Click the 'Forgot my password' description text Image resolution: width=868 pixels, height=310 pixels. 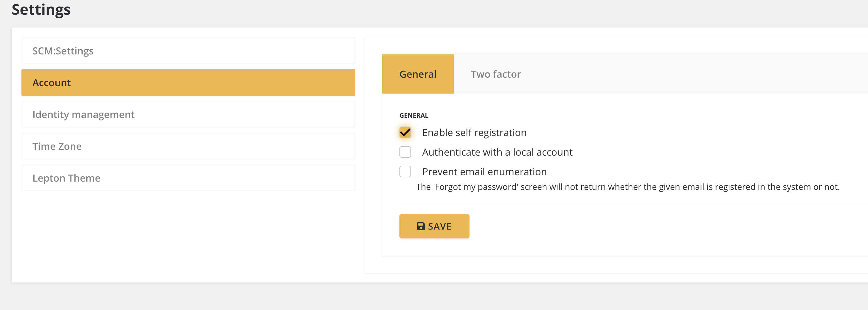coord(627,187)
